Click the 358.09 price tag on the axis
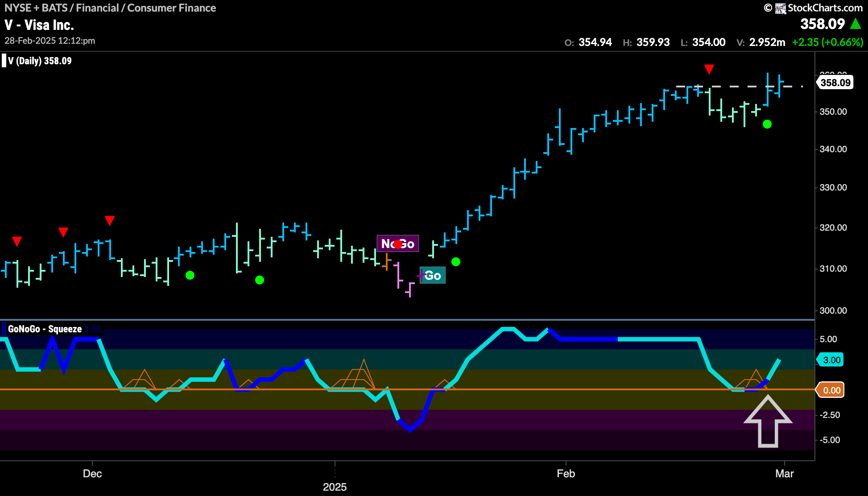 coord(835,83)
